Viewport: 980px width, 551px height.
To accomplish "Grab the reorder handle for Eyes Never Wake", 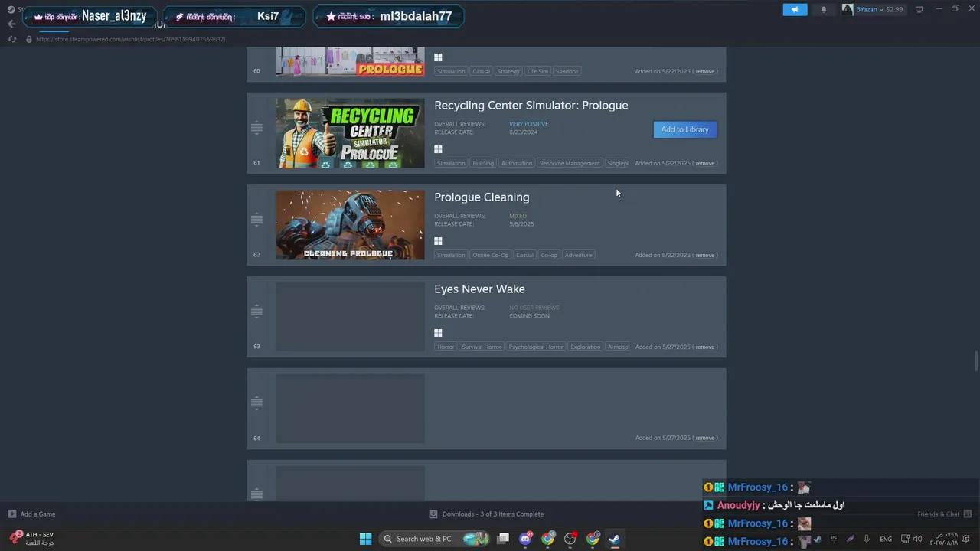I will click(256, 311).
